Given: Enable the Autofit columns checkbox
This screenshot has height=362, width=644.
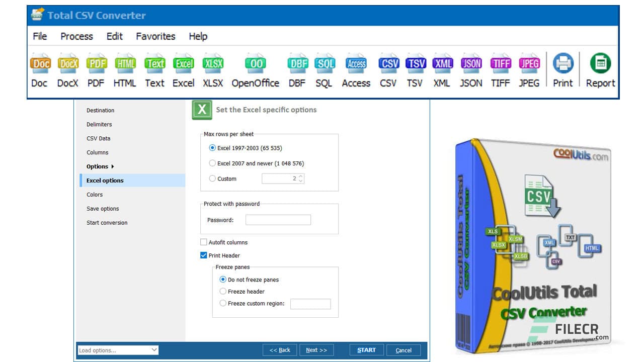Looking at the screenshot, I should [x=203, y=242].
